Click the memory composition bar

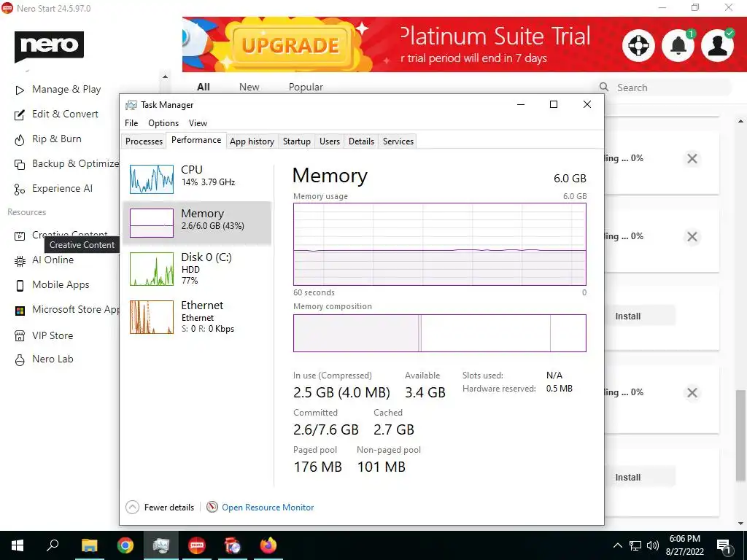click(440, 332)
